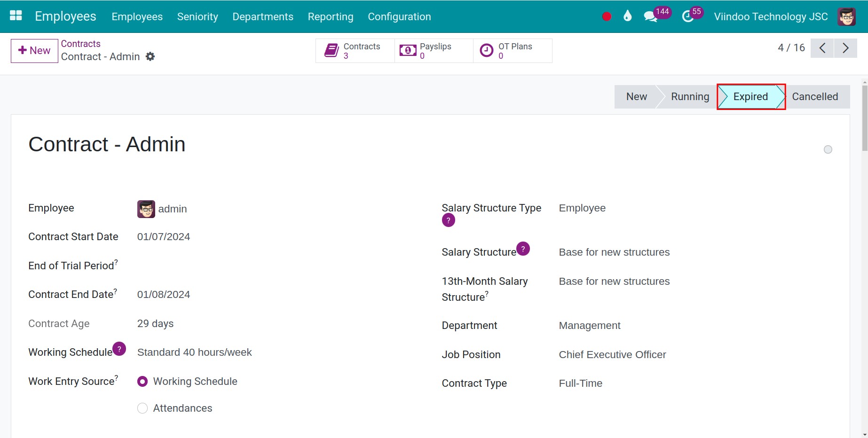Open Contract Type field showing Full-Time
This screenshot has width=868, height=438.
coord(581,383)
